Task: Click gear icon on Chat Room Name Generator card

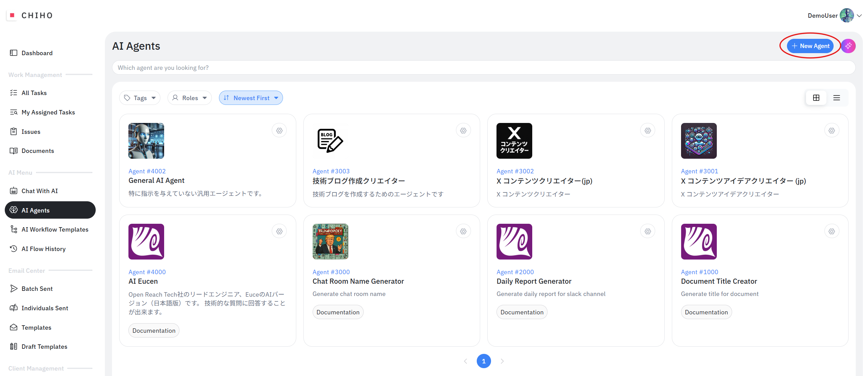Action: [x=463, y=231]
